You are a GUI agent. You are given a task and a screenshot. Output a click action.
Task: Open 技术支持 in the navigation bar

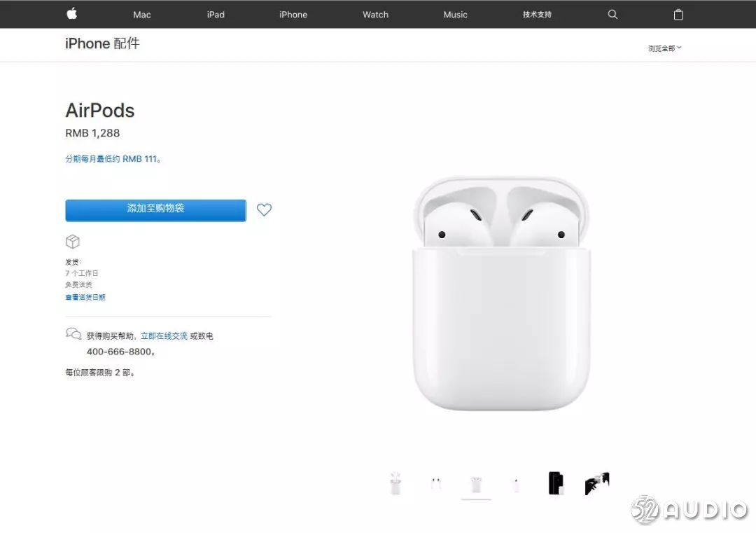[537, 15]
